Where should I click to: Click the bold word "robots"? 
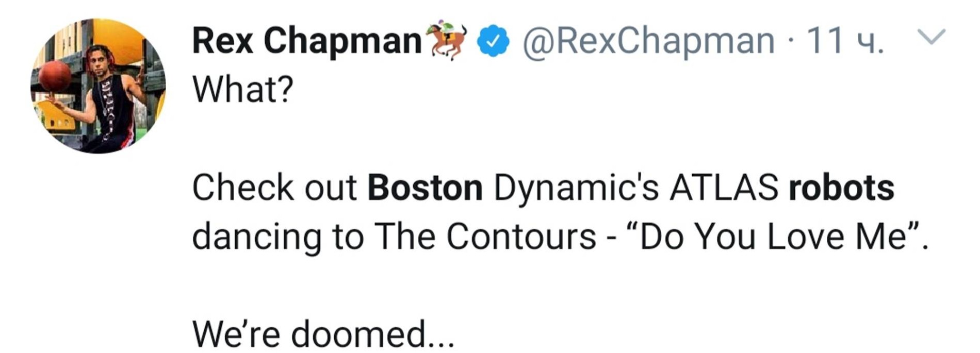tap(841, 188)
